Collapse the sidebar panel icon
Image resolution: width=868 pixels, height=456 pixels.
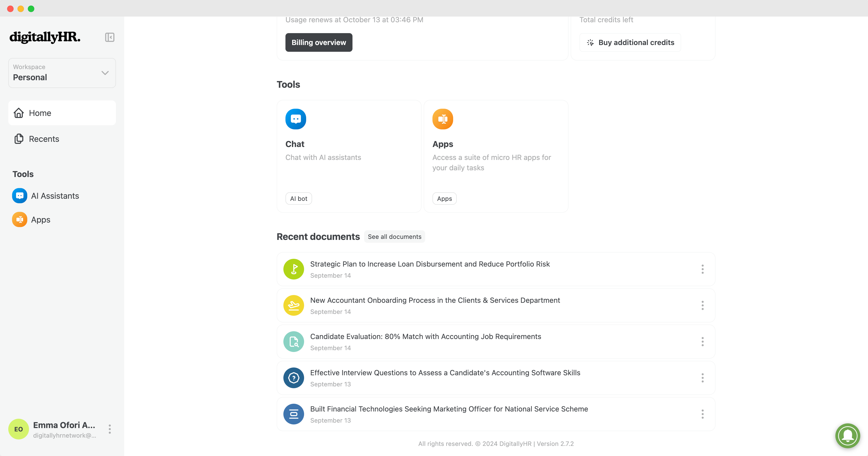tap(109, 37)
